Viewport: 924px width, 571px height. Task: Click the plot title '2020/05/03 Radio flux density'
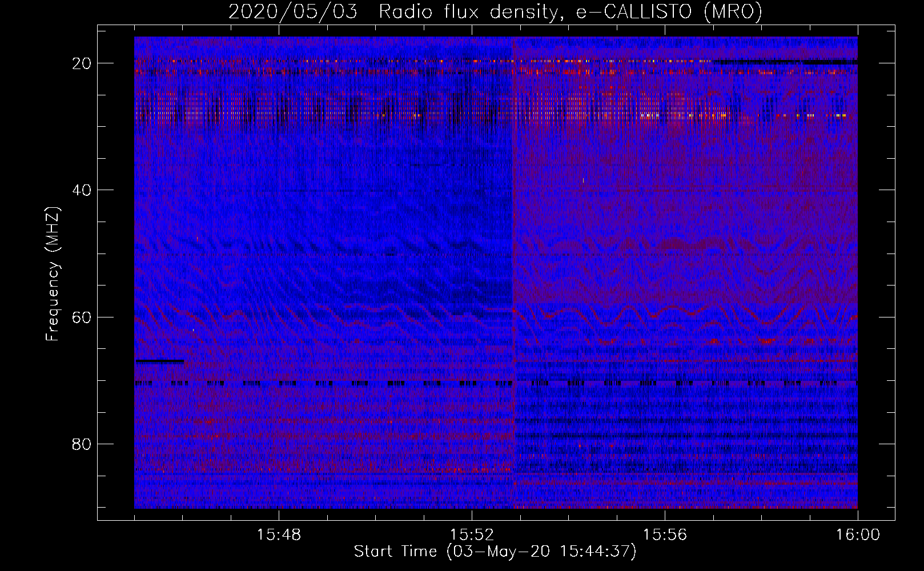(x=393, y=12)
